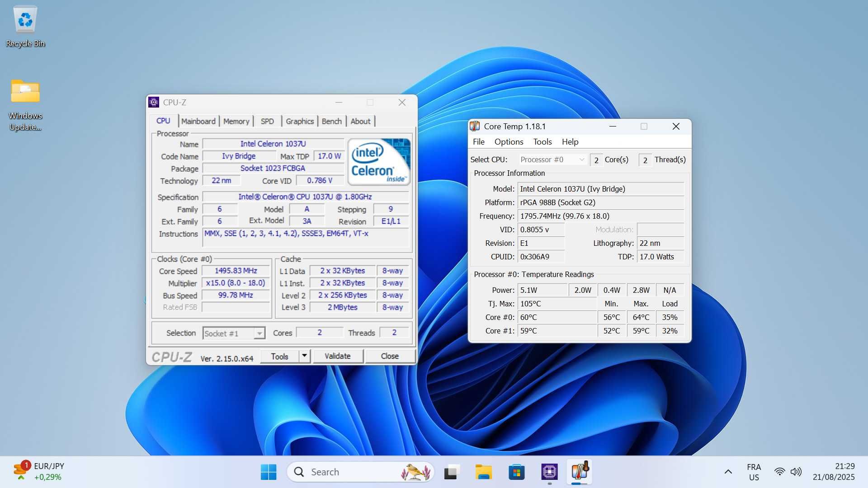Click the CPU-Z title bar app icon
Image resolution: width=868 pixels, height=488 pixels.
tap(154, 102)
